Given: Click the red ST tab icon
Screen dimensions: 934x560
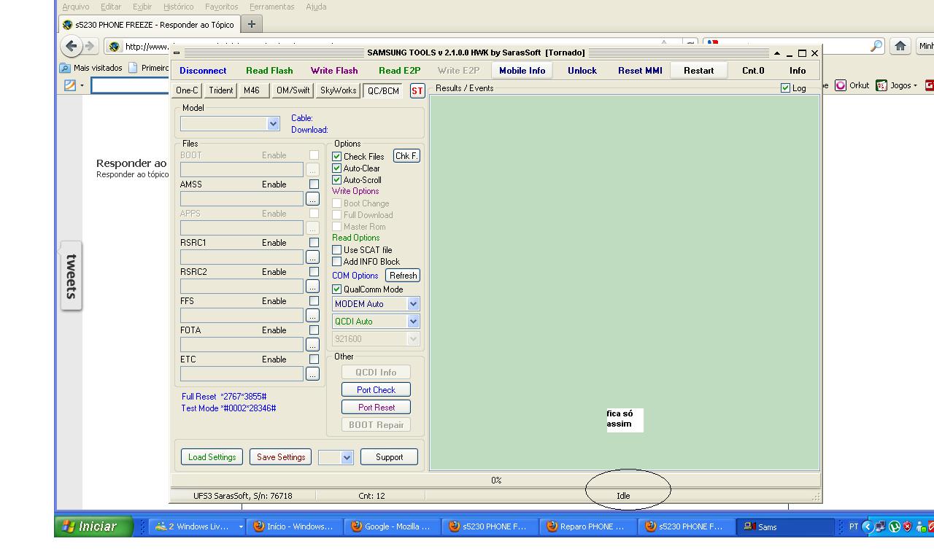Looking at the screenshot, I should pos(417,91).
